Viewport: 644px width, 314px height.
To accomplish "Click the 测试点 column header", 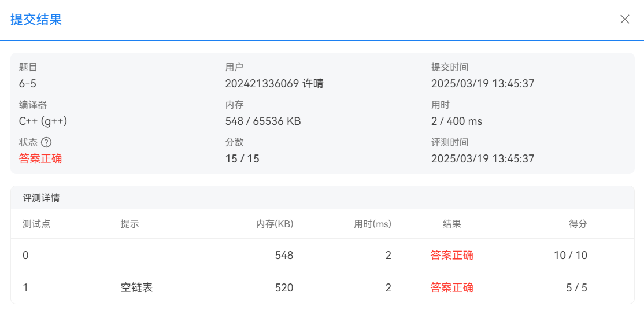I will point(36,224).
